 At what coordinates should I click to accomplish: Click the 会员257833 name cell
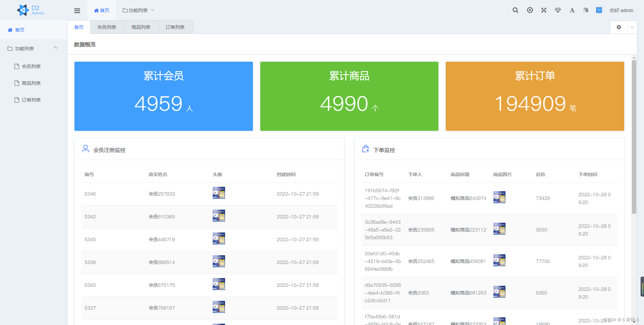click(x=162, y=194)
